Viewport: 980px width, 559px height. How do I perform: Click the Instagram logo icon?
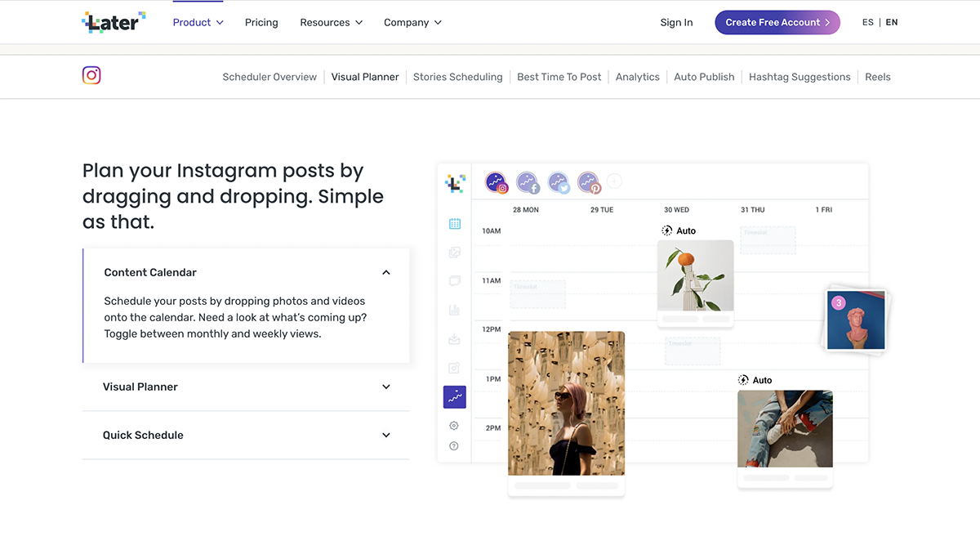[x=91, y=76]
